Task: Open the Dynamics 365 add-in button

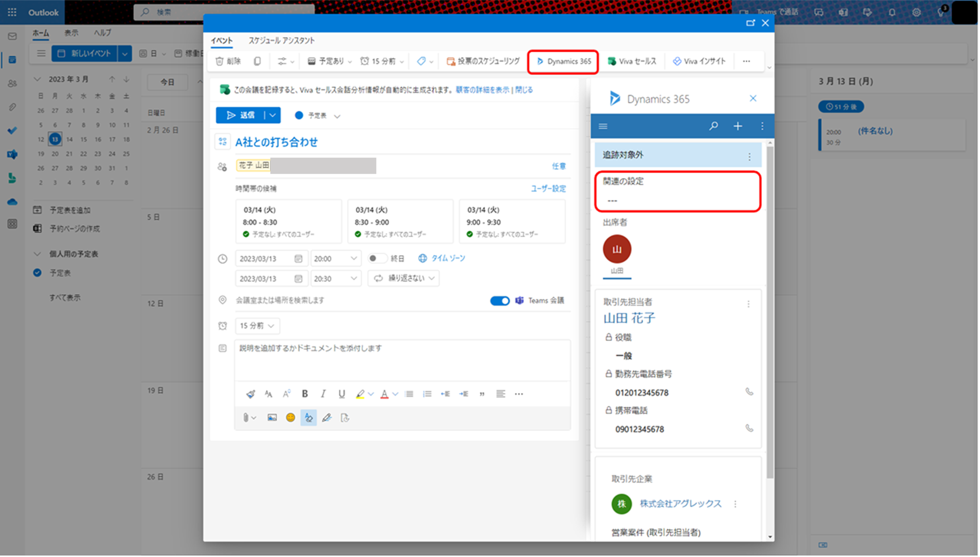Action: (564, 61)
